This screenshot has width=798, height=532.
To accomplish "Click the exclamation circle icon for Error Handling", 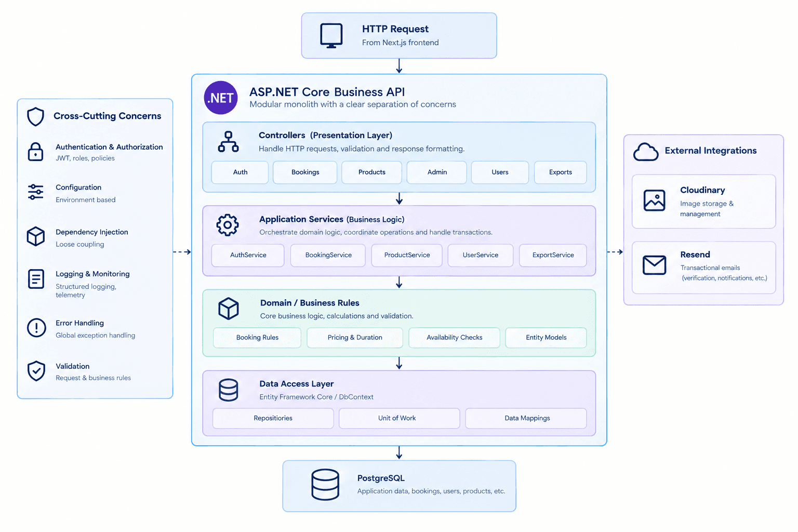I will coord(36,328).
